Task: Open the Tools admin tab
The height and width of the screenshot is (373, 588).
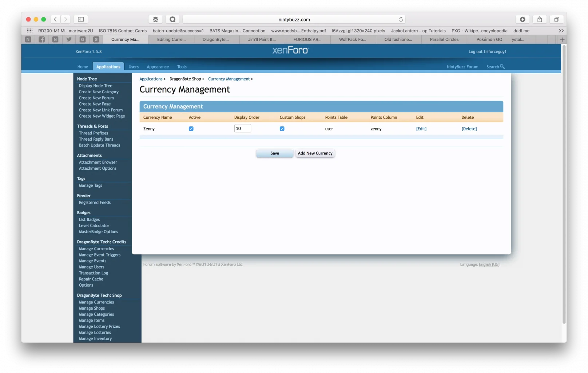Action: click(182, 67)
